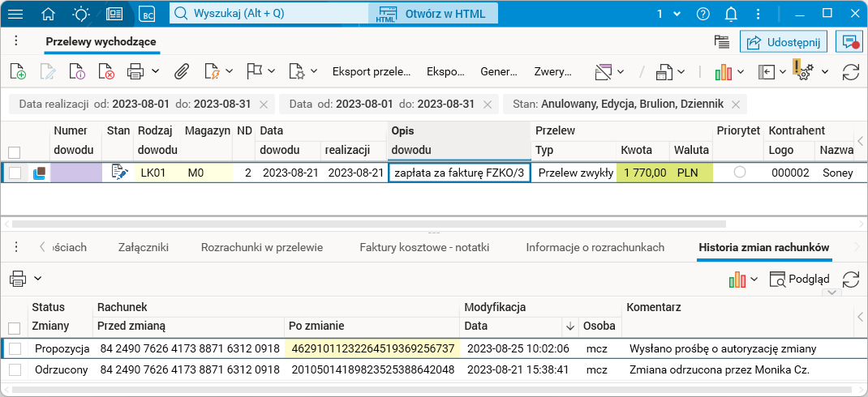Switch to Rozrachunki w przelewie tab
The width and height of the screenshot is (868, 397).
tap(262, 248)
